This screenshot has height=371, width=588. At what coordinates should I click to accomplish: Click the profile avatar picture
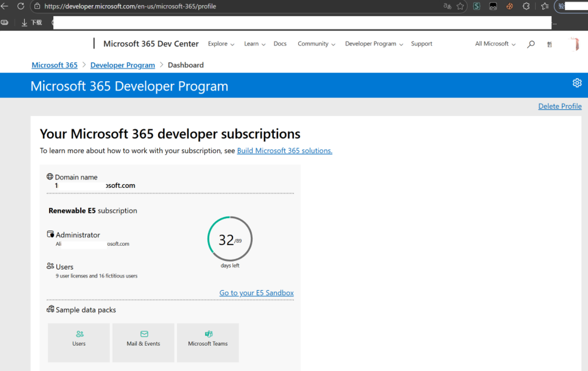pyautogui.click(x=575, y=44)
